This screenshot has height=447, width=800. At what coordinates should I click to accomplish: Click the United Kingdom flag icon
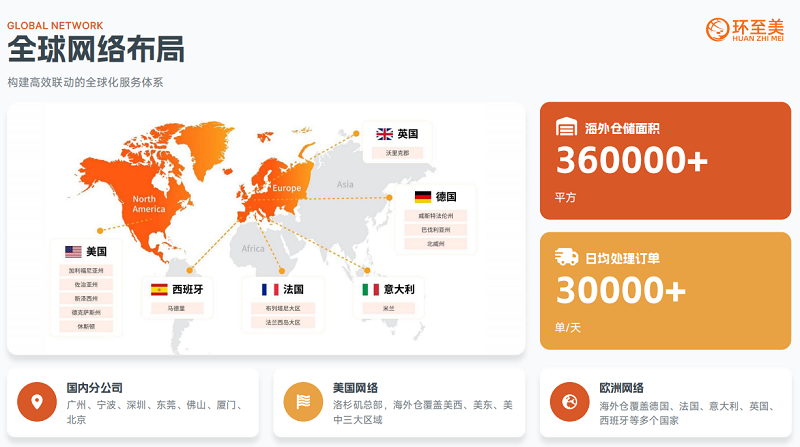384,134
